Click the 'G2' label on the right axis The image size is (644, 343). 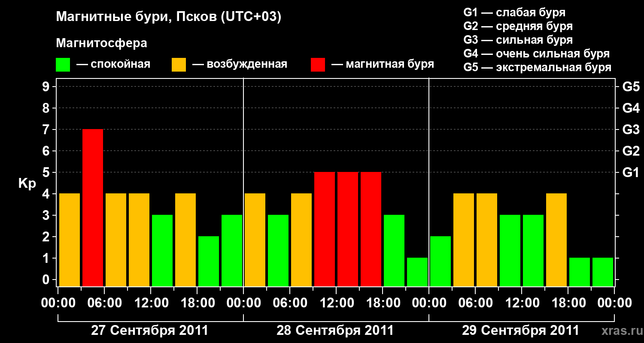click(x=631, y=151)
